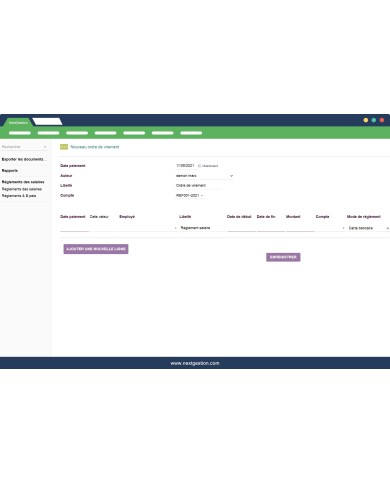Click the Mode de règlement column header
The image size is (390, 484).
pyautogui.click(x=364, y=217)
